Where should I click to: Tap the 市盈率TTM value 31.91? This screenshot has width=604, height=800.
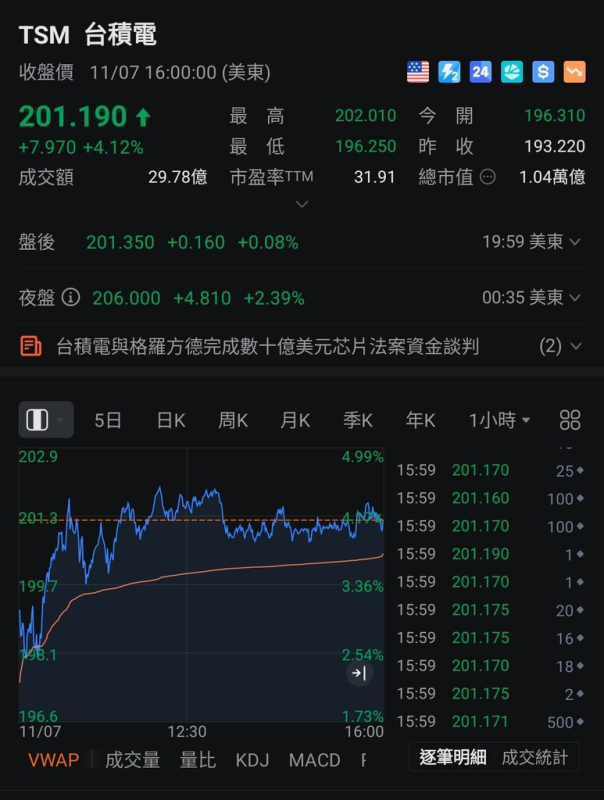pyautogui.click(x=374, y=177)
